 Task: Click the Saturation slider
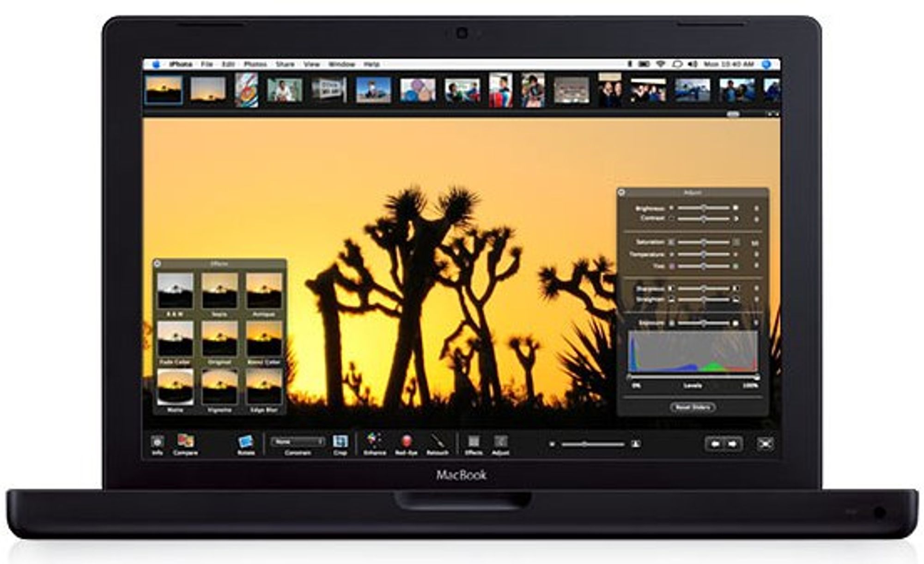[x=703, y=242]
